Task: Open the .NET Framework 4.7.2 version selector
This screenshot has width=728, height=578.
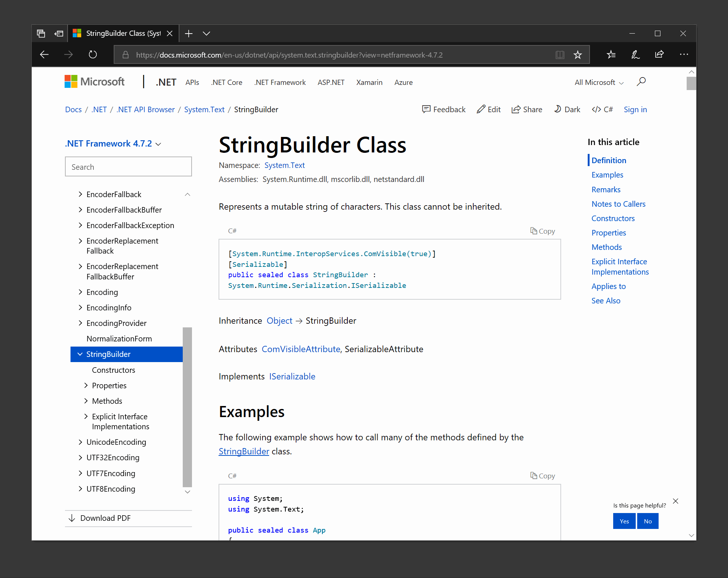Action: [x=113, y=144]
